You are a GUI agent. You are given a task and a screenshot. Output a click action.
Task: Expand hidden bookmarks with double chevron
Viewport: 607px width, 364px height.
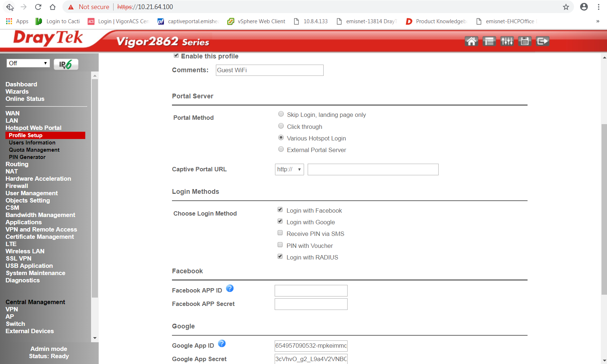pyautogui.click(x=598, y=21)
